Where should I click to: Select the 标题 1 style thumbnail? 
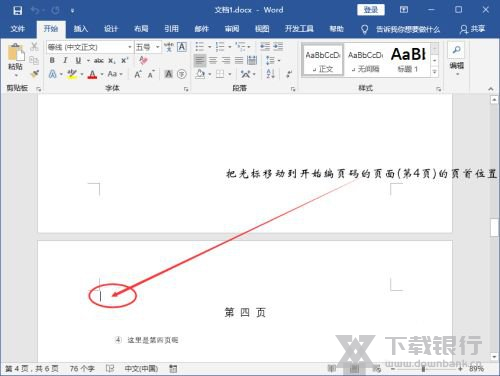tap(408, 60)
